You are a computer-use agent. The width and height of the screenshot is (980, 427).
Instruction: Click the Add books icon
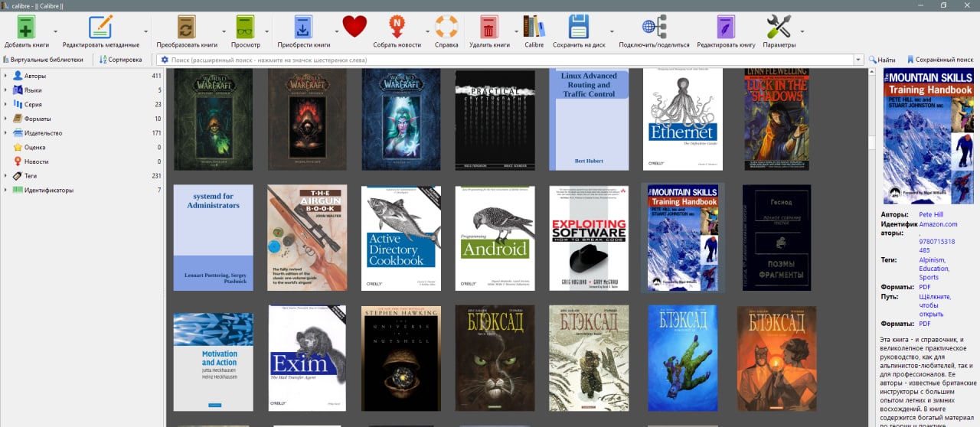coord(27,27)
